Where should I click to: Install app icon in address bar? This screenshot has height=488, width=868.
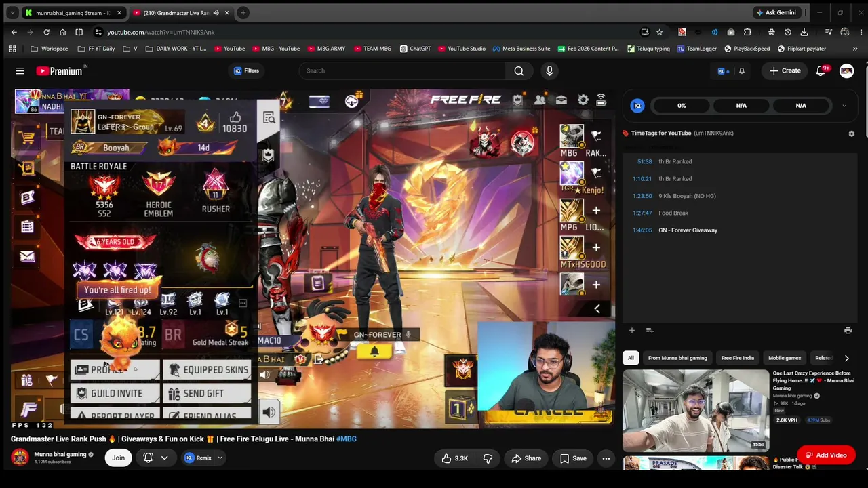point(645,32)
